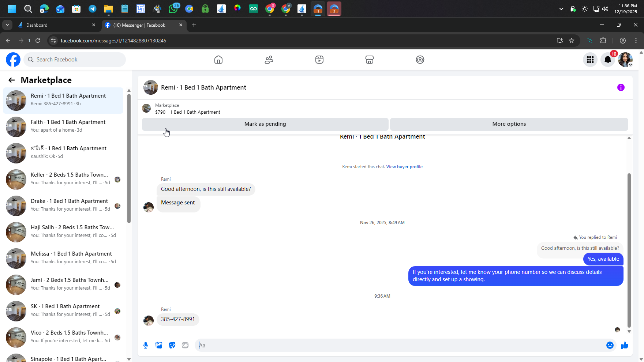644x362 pixels.
Task: Install app icon in address bar
Action: (x=560, y=41)
